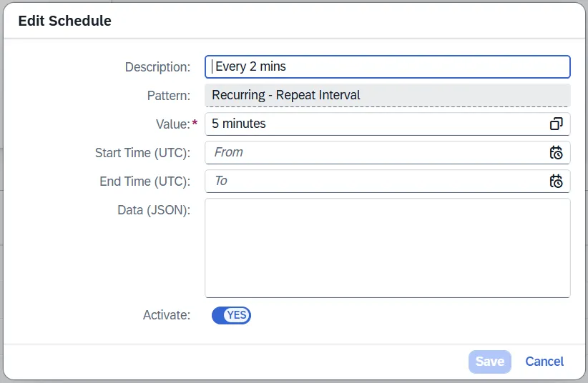Click the Start Time (UTC): label
Viewport: 588px width, 383px height.
[x=142, y=153]
